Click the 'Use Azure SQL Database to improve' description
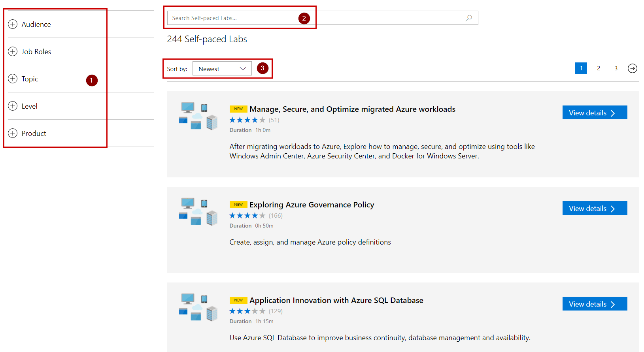Image resolution: width=644 pixels, height=352 pixels. [380, 338]
